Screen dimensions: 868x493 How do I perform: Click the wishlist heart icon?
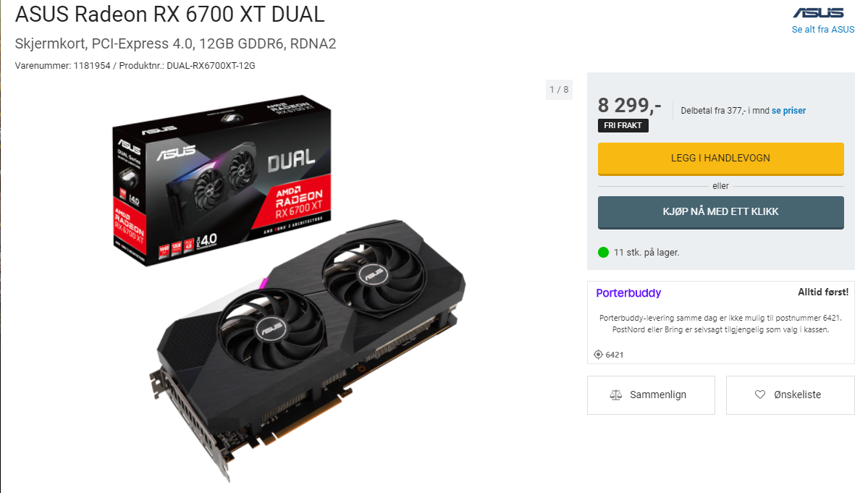(760, 395)
